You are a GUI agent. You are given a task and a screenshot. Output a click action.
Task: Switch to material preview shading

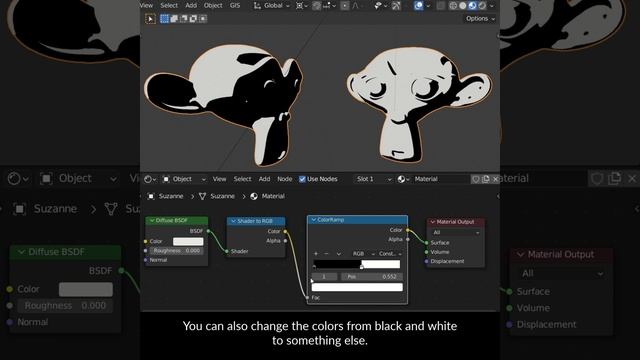click(x=472, y=6)
